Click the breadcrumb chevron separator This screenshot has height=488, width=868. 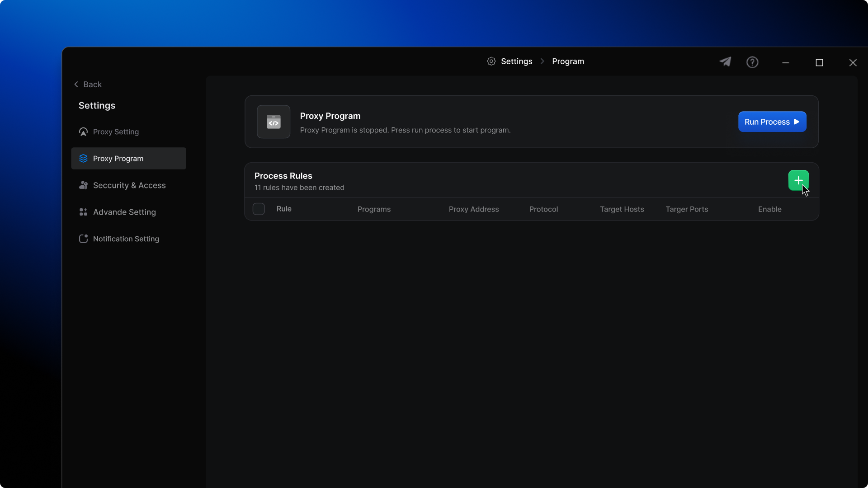click(x=542, y=61)
